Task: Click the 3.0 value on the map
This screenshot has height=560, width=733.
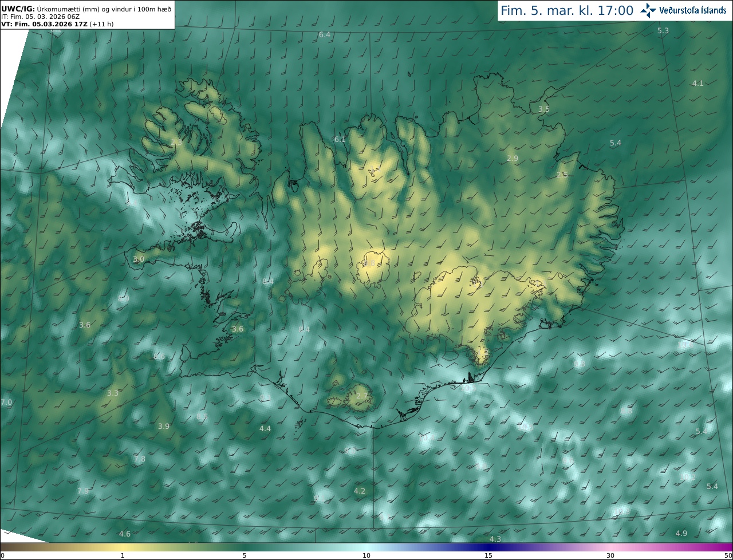Action: (139, 259)
